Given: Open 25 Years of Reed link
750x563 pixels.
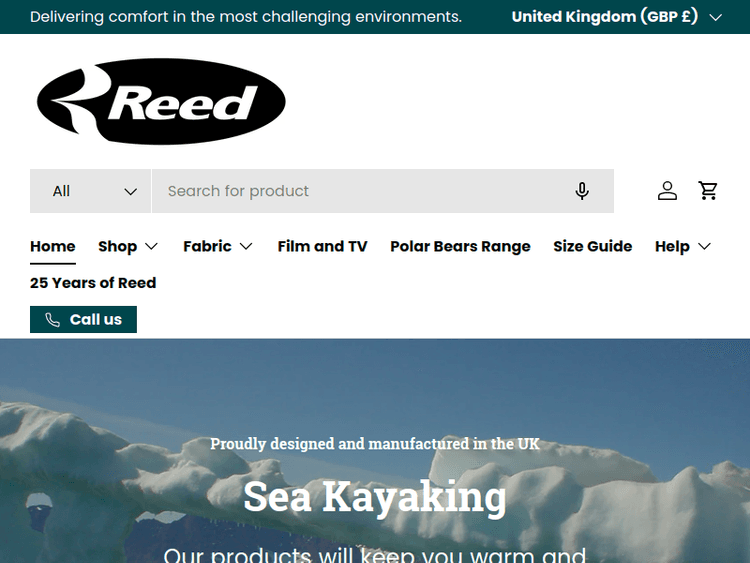Looking at the screenshot, I should (x=93, y=283).
